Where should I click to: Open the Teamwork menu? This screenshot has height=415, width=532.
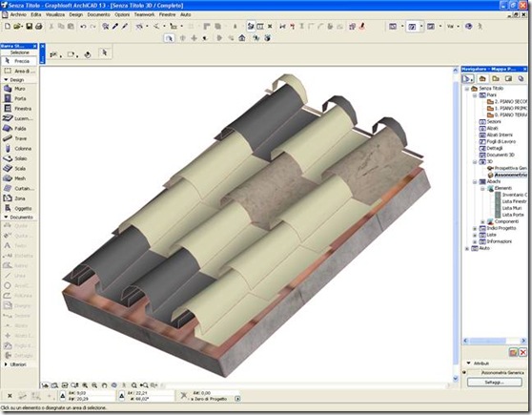[x=144, y=14]
